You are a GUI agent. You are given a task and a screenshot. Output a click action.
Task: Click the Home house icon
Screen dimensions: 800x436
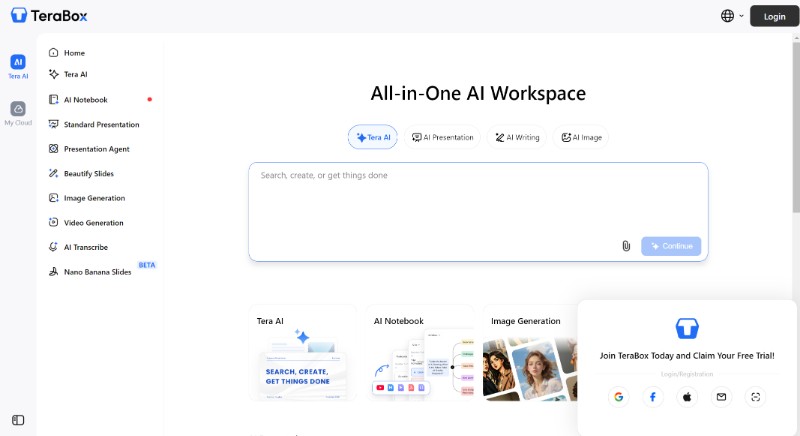point(53,53)
